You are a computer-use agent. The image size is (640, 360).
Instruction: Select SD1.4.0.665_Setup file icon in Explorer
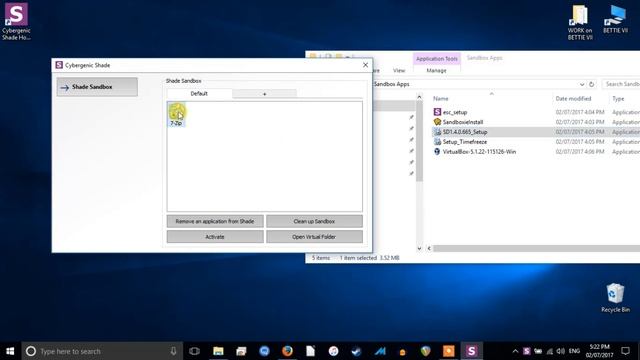437,132
